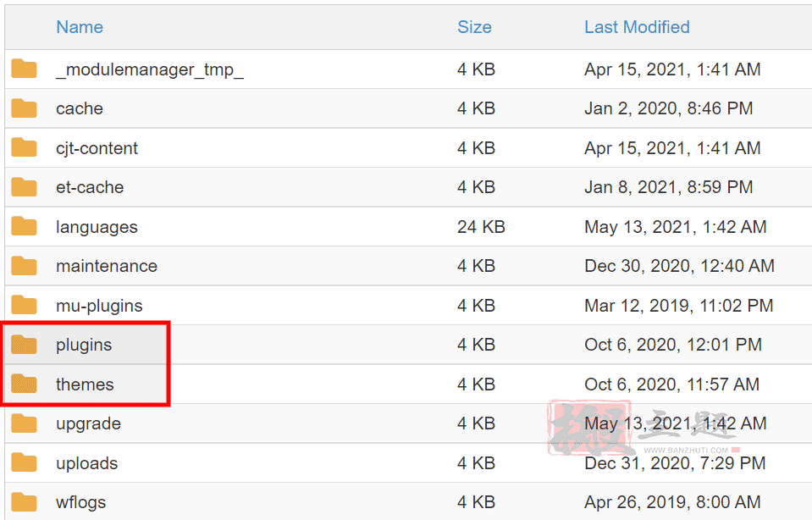This screenshot has height=520, width=812.
Task: Select the maintenance folder icon
Action: 24,266
